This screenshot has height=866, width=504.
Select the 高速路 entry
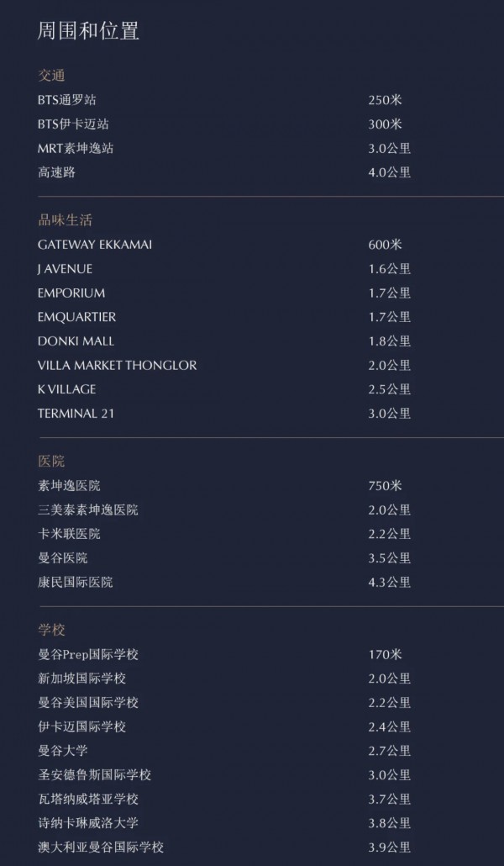click(57, 172)
